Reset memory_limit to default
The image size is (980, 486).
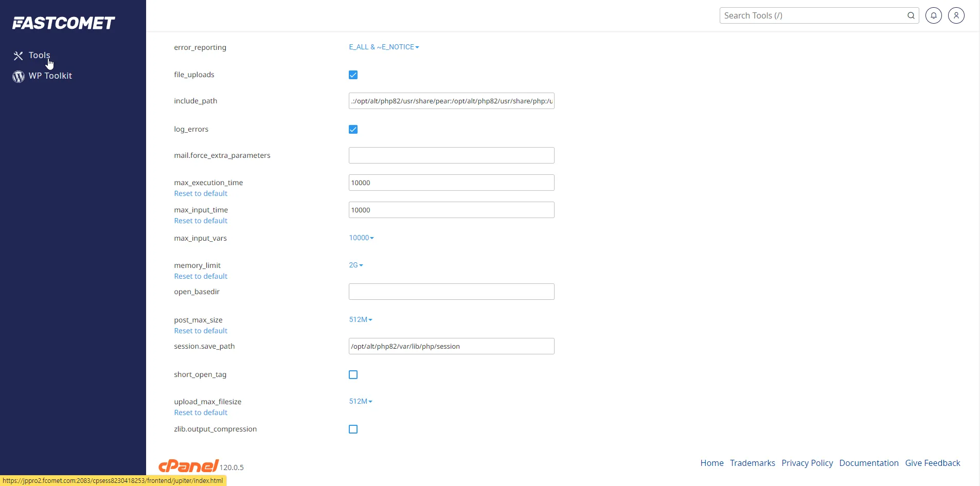click(x=201, y=276)
